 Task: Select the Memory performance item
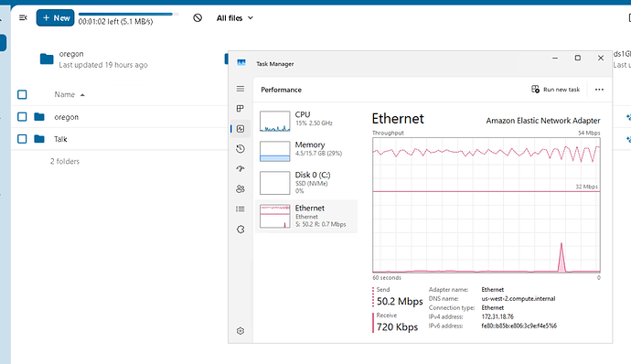[x=306, y=151]
